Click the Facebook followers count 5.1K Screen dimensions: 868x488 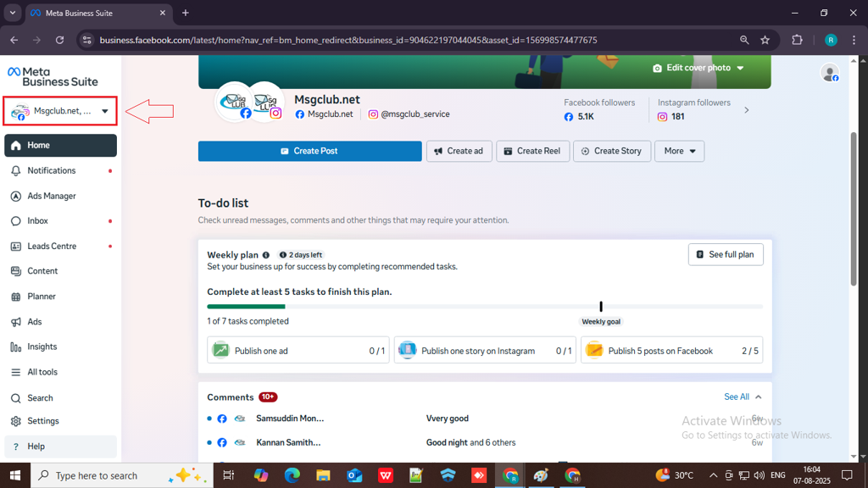tap(579, 117)
